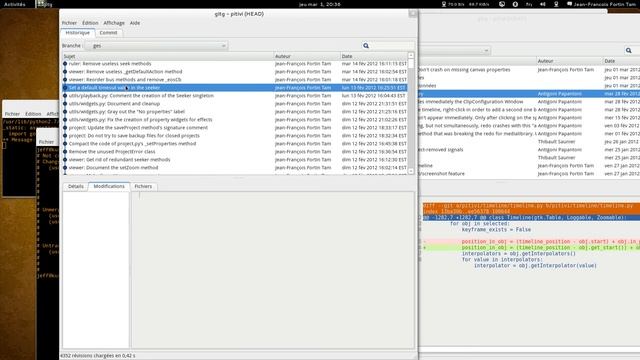This screenshot has width=640, height=360.
Task: Select commit 'Set a default timeout value in the seeker'
Action: [235, 88]
